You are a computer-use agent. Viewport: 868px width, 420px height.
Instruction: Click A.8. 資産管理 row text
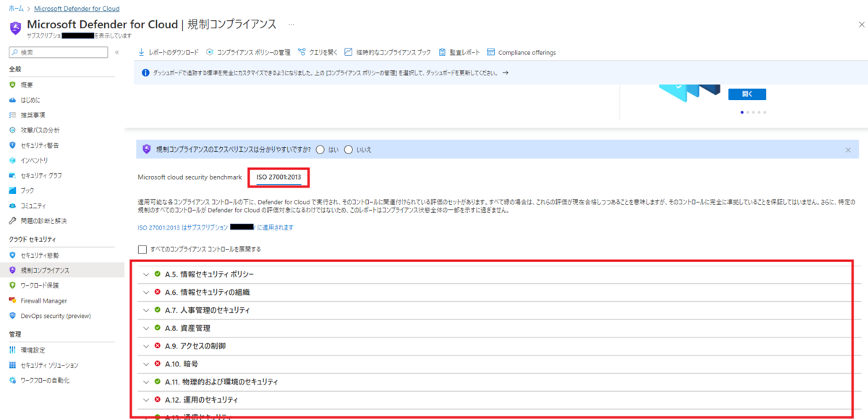(x=187, y=328)
